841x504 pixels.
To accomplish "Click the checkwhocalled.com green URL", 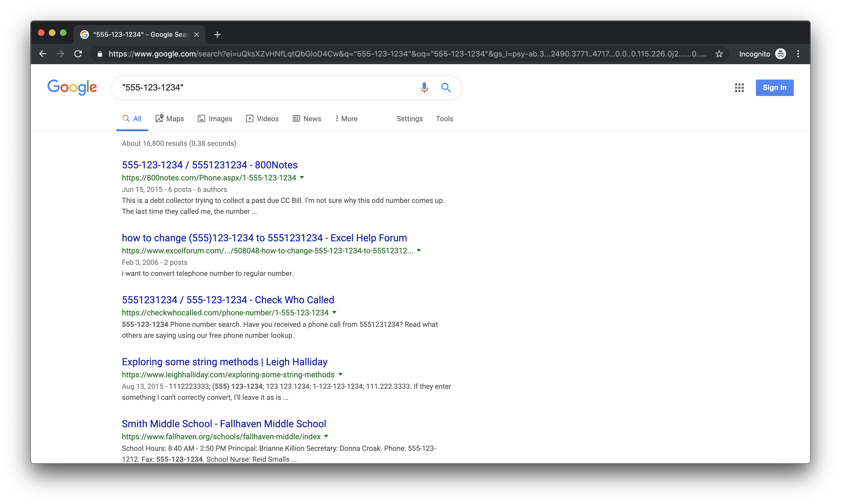I will coord(225,312).
